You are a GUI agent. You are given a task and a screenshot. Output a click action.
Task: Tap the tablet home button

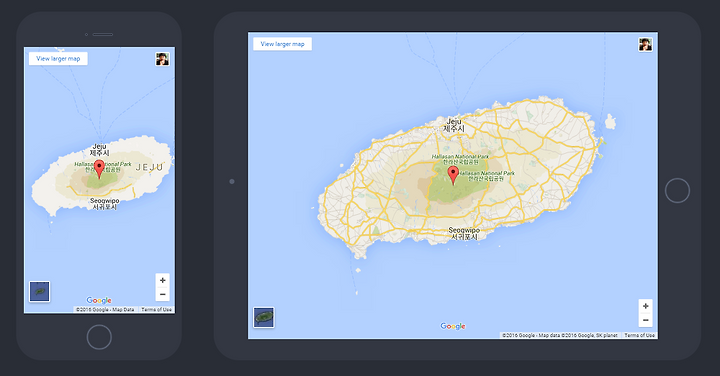(x=677, y=191)
